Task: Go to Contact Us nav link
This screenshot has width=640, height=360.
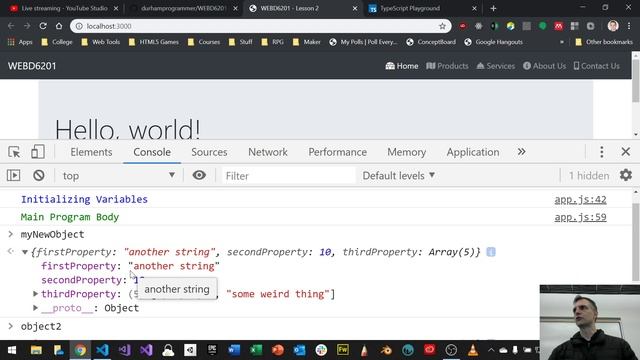Action: [x=596, y=66]
